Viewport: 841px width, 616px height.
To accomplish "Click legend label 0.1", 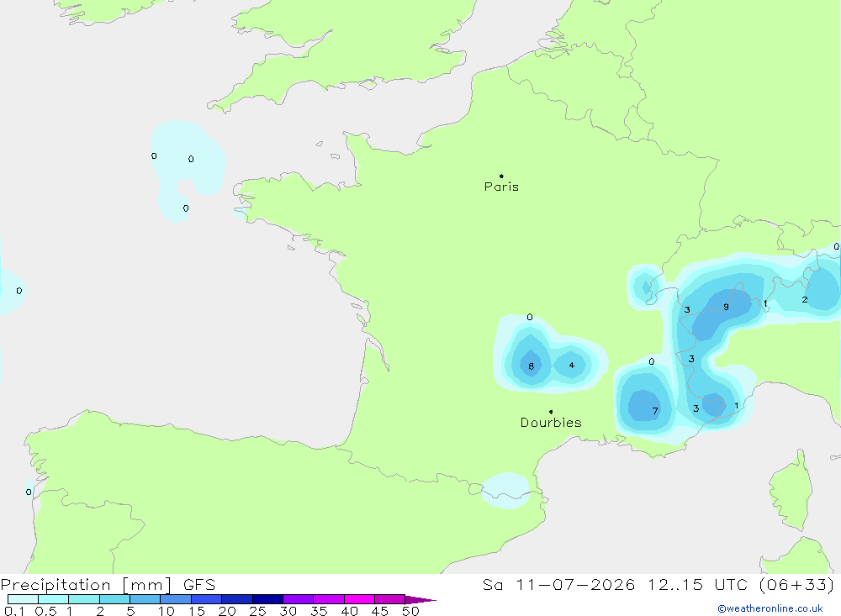I will pos(14,611).
